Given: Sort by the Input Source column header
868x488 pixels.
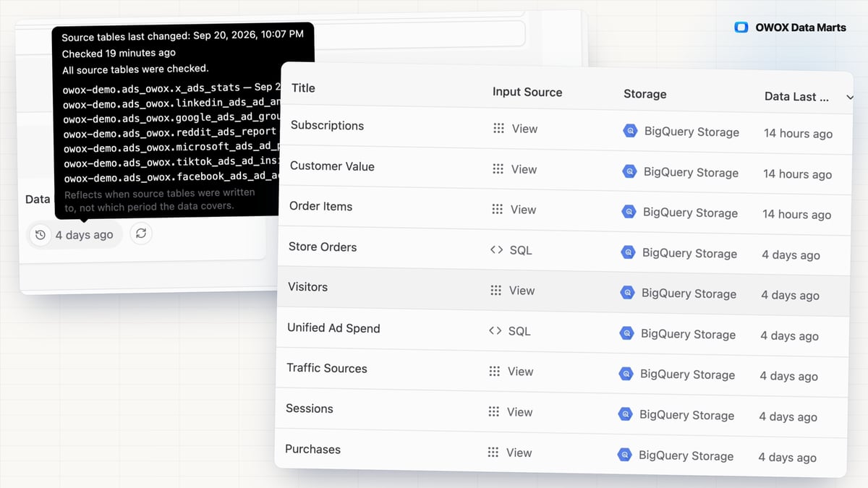Looking at the screenshot, I should [x=527, y=92].
